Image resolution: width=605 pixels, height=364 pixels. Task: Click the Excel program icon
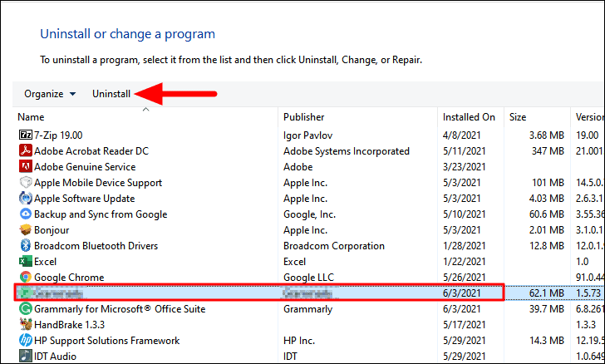coord(26,261)
